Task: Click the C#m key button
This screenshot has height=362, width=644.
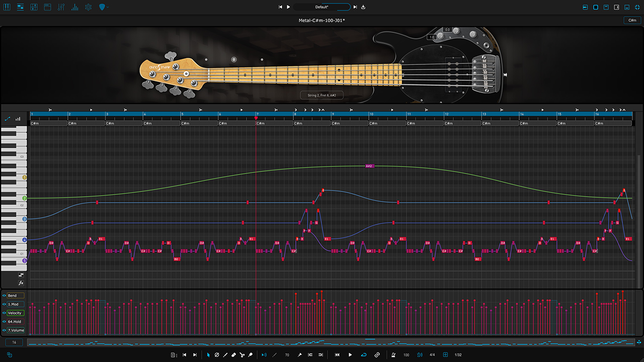Action: (632, 20)
